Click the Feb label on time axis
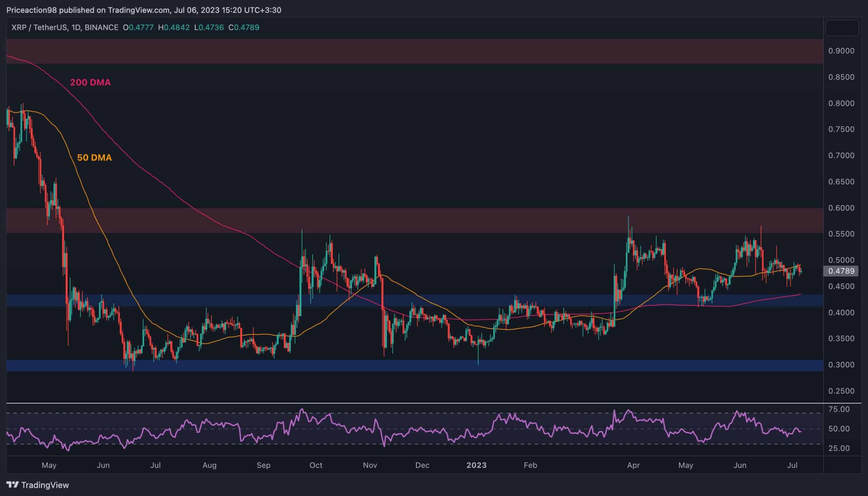 (531, 466)
